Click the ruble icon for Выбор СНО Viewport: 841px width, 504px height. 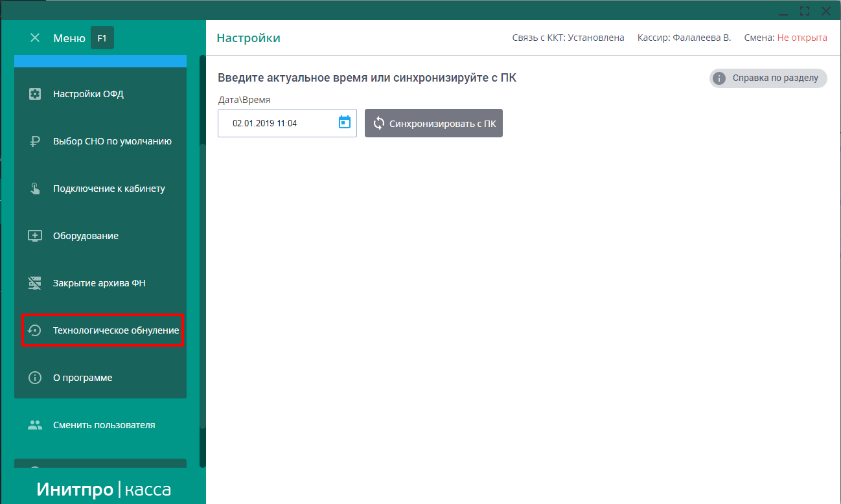(35, 141)
